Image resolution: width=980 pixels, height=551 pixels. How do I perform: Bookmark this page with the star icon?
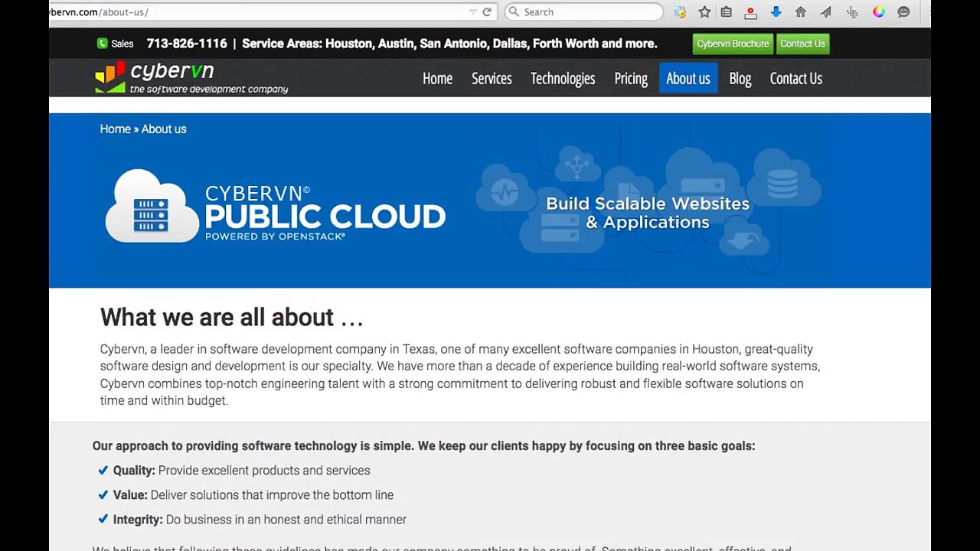point(704,11)
